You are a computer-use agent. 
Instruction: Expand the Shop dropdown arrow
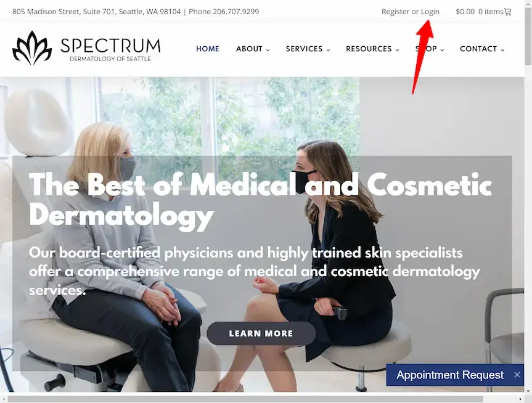442,50
